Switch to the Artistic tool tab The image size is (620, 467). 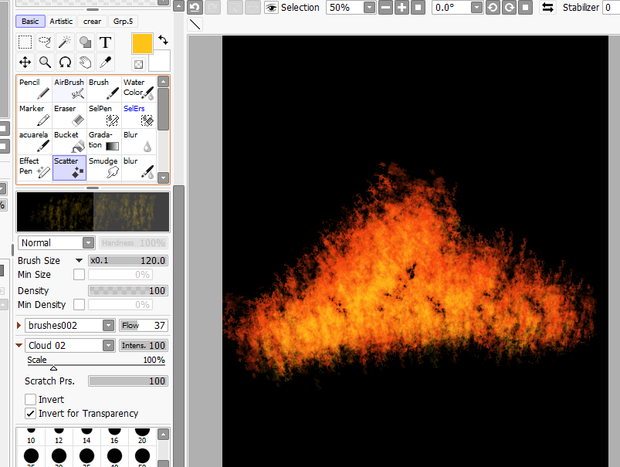[61, 21]
